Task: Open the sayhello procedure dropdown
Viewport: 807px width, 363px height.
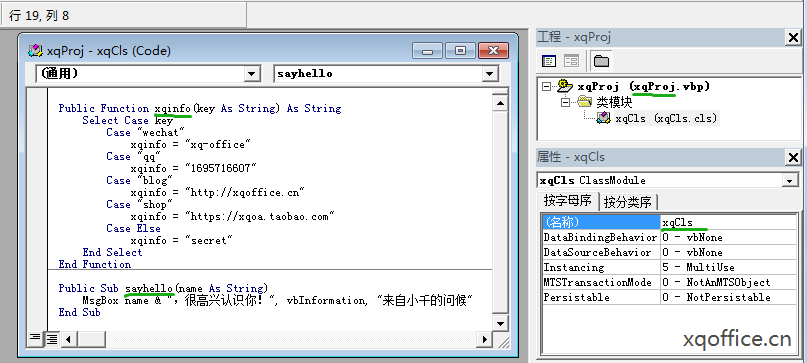Action: (489, 74)
